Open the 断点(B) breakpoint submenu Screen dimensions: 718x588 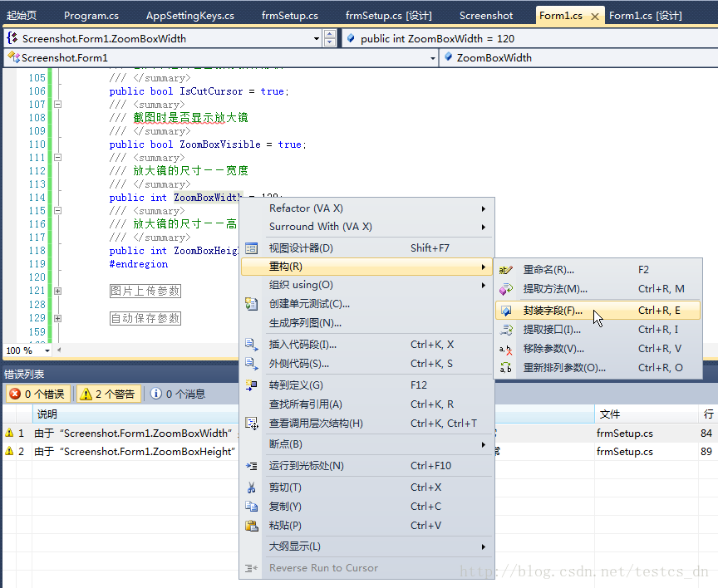[366, 444]
